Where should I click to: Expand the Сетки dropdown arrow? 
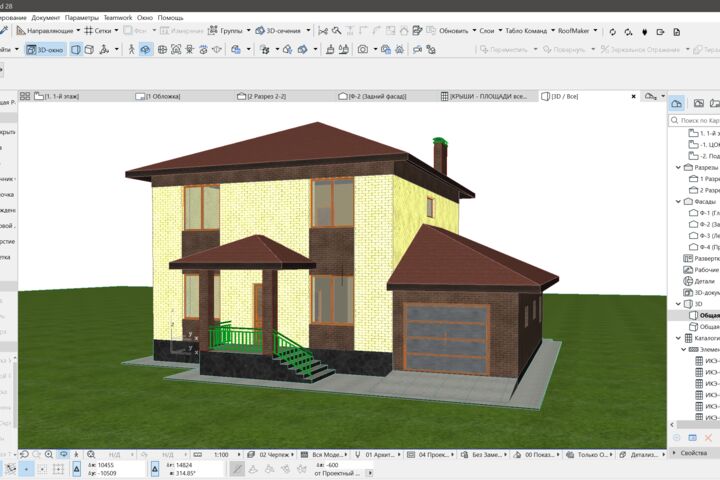(116, 30)
